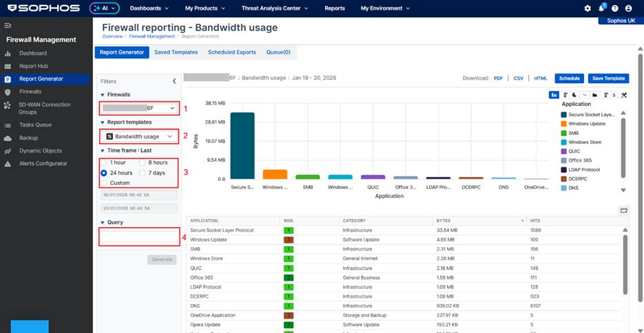Click the Secure Socket Layer legend swatch

(x=564, y=114)
